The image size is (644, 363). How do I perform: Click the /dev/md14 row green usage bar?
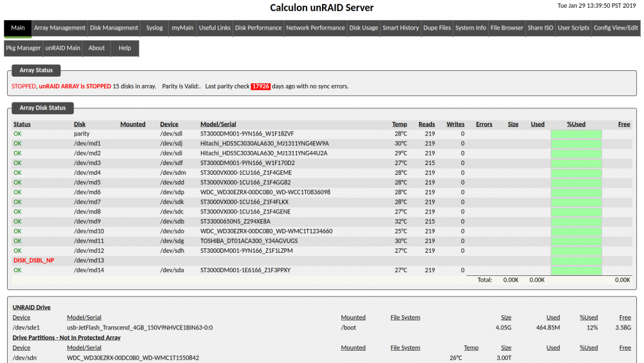576,271
